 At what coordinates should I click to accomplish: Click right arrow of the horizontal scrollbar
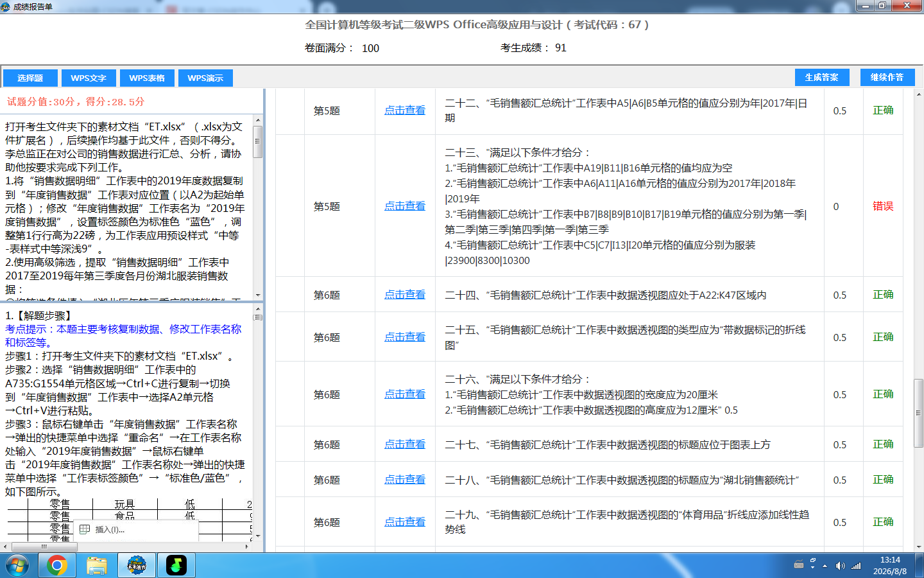pos(248,547)
